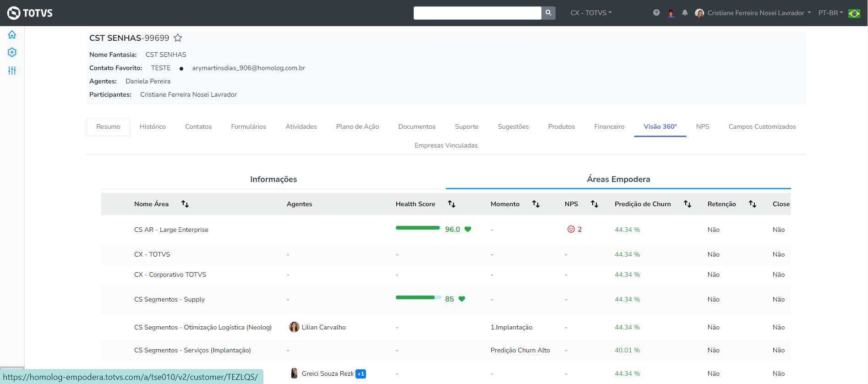The width and height of the screenshot is (868, 384).
Task: Click agent name Daniela Pereira
Action: [x=148, y=82]
